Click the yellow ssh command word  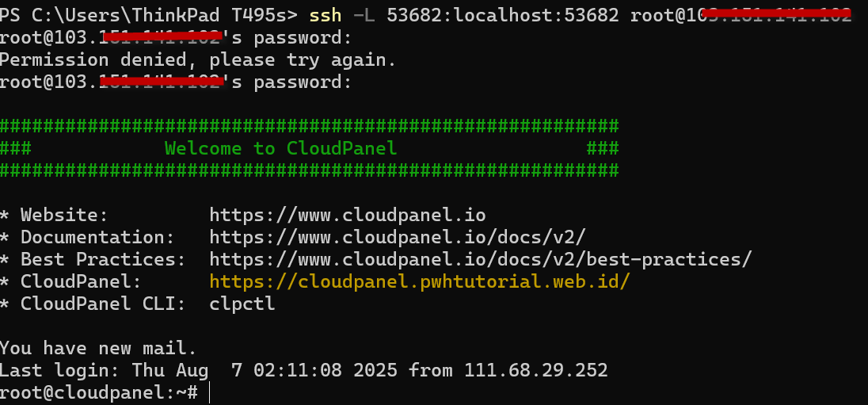pos(325,16)
